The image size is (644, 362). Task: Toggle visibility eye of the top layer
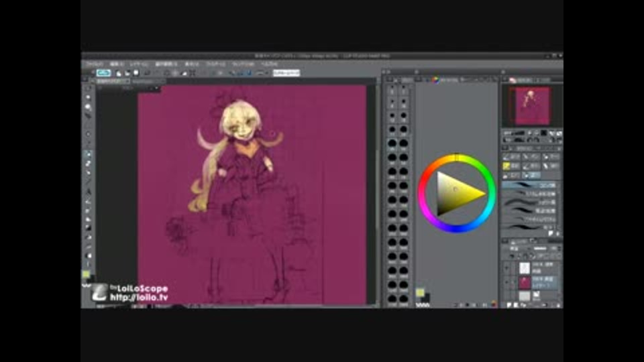(x=506, y=268)
